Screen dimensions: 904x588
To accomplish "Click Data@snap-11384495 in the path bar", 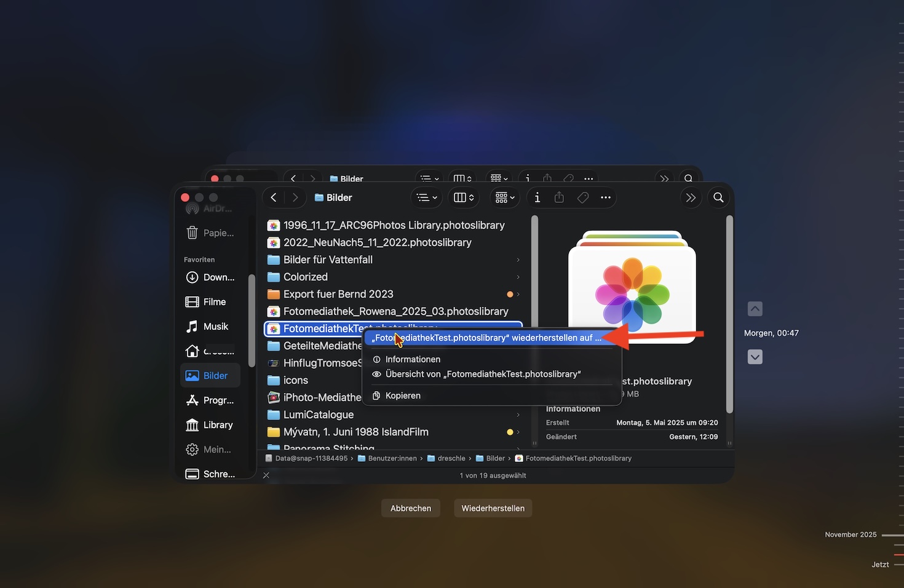I will point(306,458).
